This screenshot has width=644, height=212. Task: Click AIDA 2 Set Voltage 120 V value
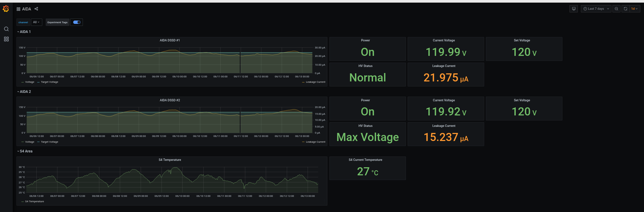(524, 112)
